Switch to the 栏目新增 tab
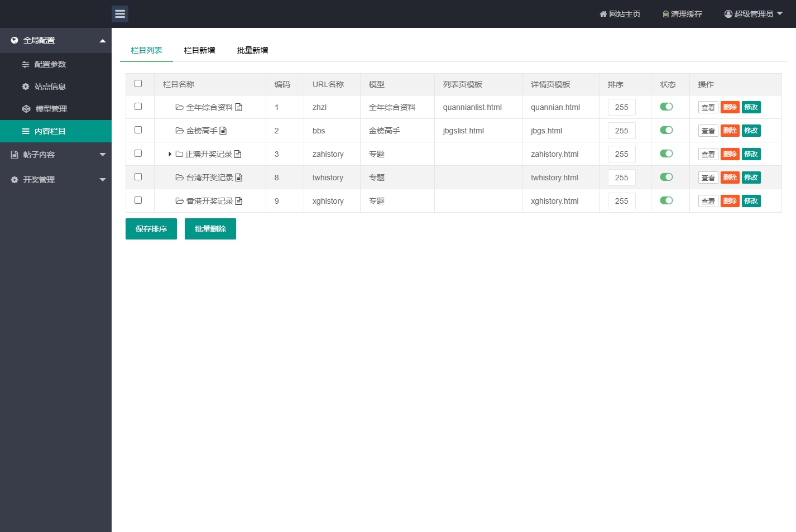Image resolution: width=796 pixels, height=532 pixels. coord(199,50)
